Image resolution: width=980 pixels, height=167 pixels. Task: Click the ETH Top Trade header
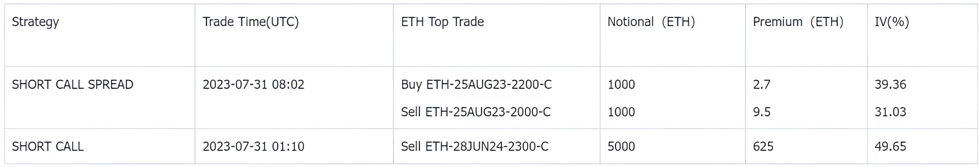(x=442, y=22)
